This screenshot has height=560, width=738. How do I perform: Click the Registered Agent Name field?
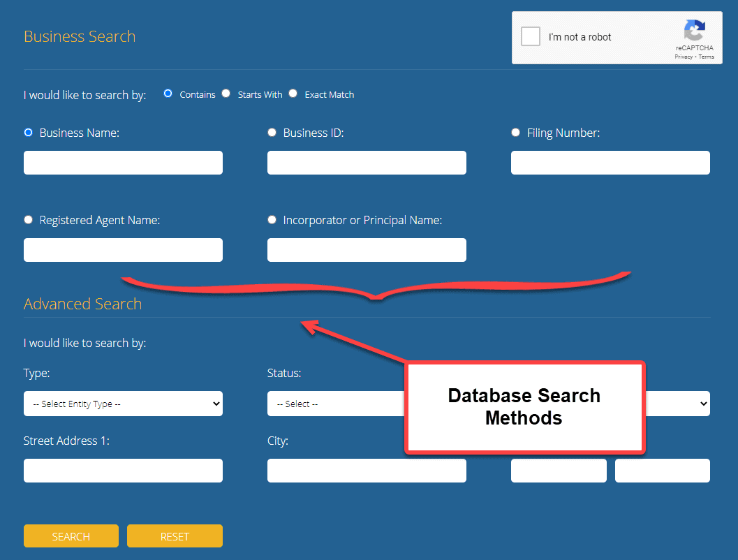[123, 250]
